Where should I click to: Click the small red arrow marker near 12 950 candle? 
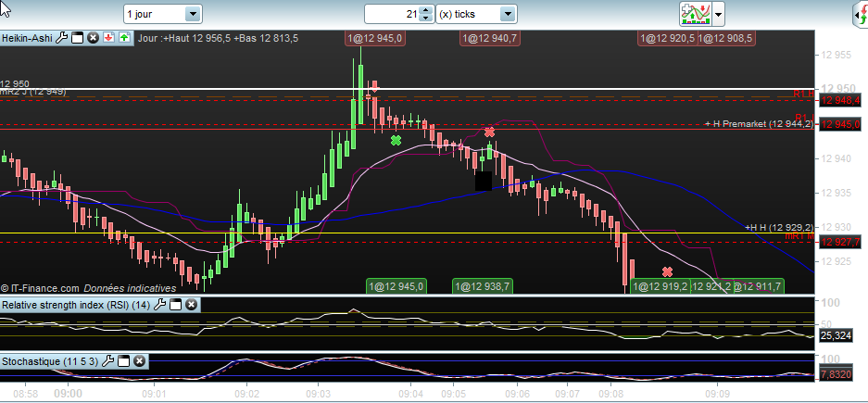(375, 86)
